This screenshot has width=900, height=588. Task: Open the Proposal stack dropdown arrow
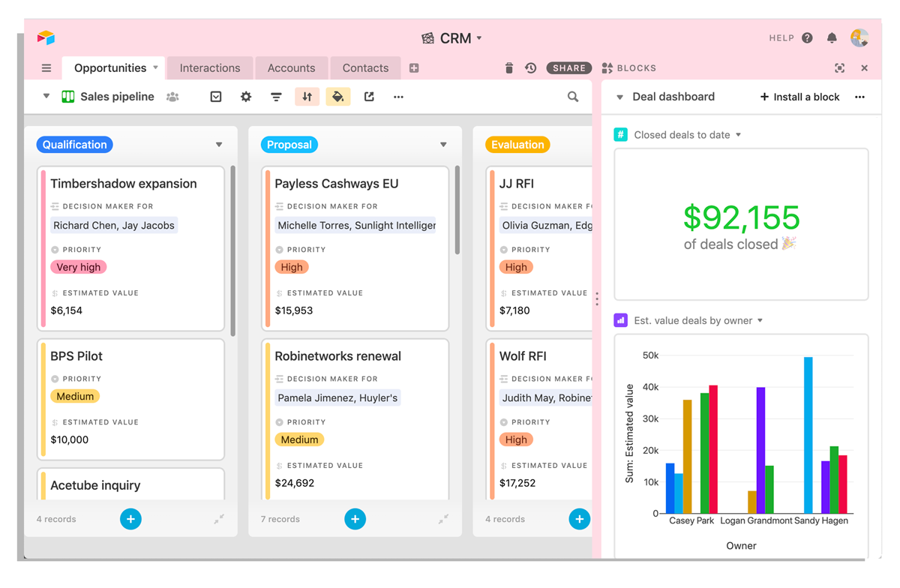pyautogui.click(x=443, y=145)
